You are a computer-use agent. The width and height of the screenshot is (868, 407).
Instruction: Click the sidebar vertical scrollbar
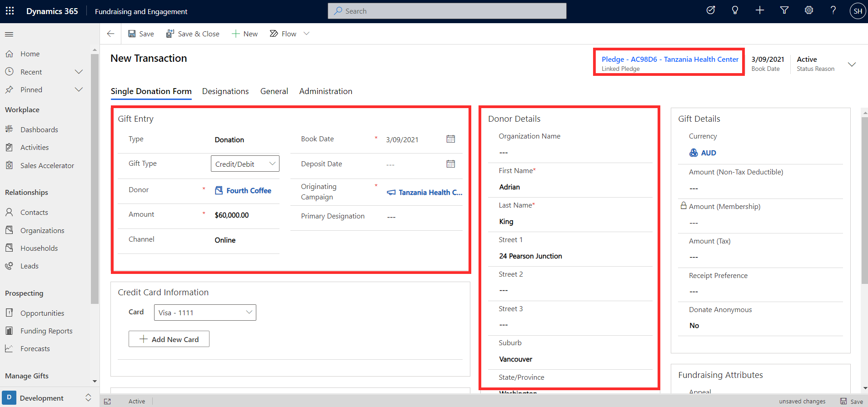95,179
